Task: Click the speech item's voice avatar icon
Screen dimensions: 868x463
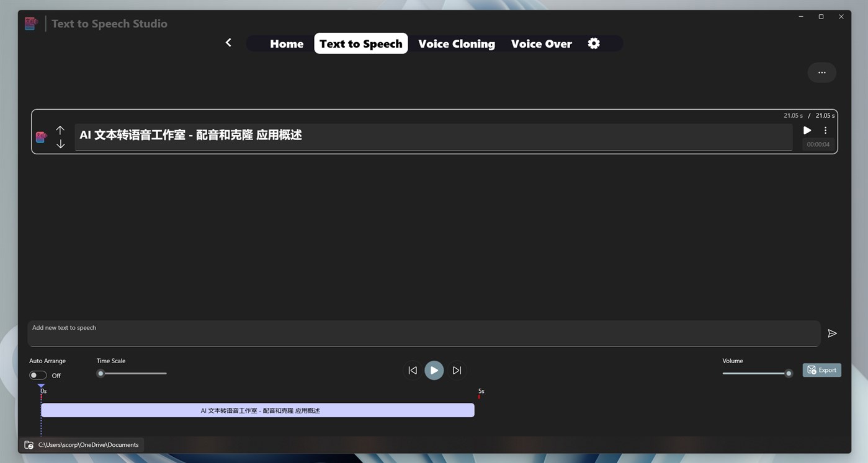Action: point(41,137)
